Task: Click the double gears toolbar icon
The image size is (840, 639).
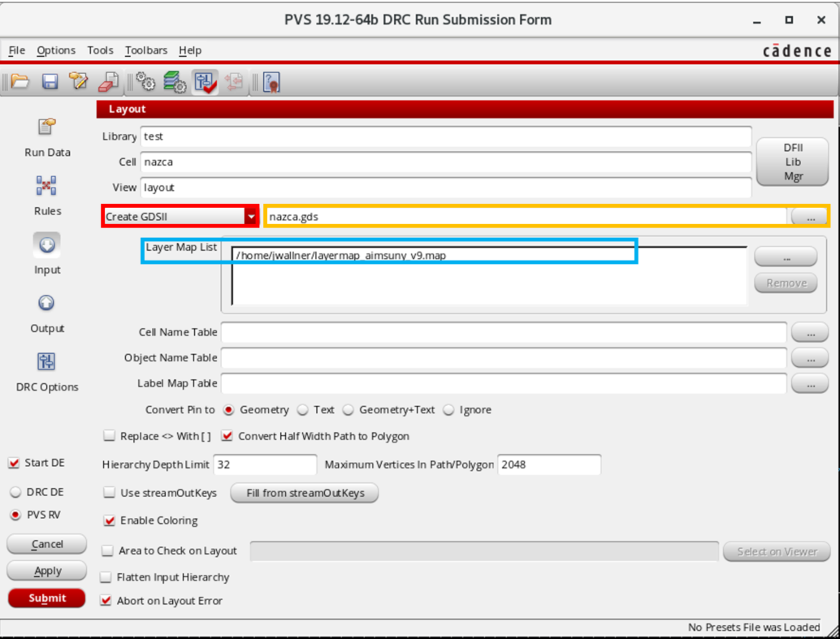Action: pos(145,82)
